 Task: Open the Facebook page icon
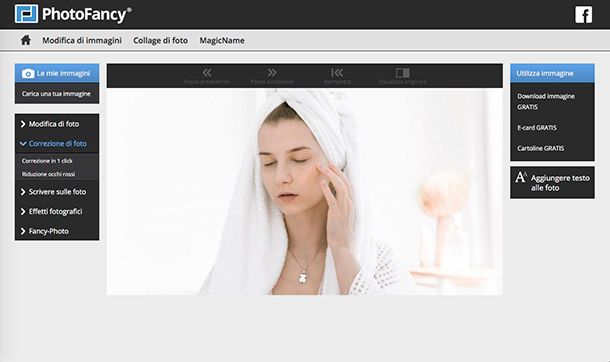(584, 14)
